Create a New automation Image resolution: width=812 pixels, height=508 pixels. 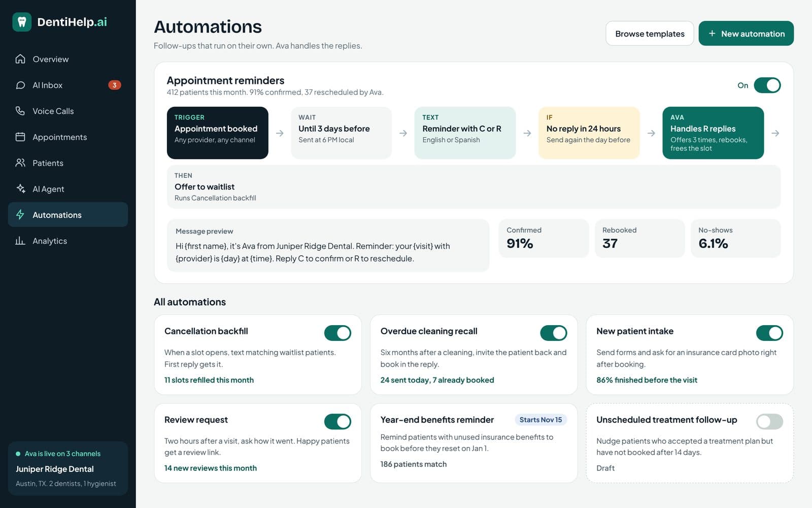tap(746, 34)
